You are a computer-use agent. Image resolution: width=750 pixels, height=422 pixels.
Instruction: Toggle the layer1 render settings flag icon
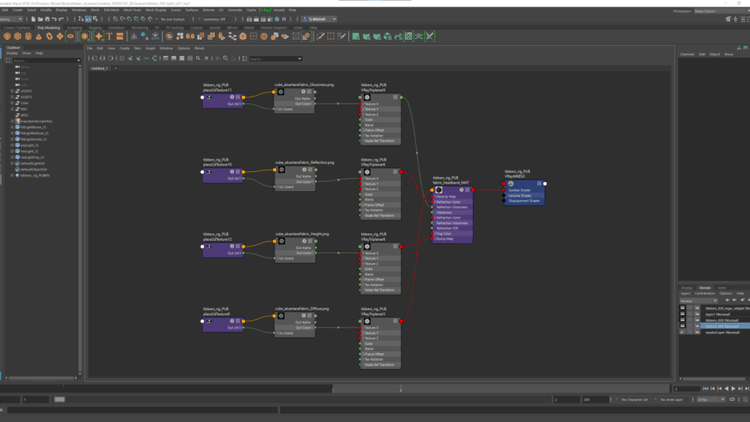click(697, 314)
